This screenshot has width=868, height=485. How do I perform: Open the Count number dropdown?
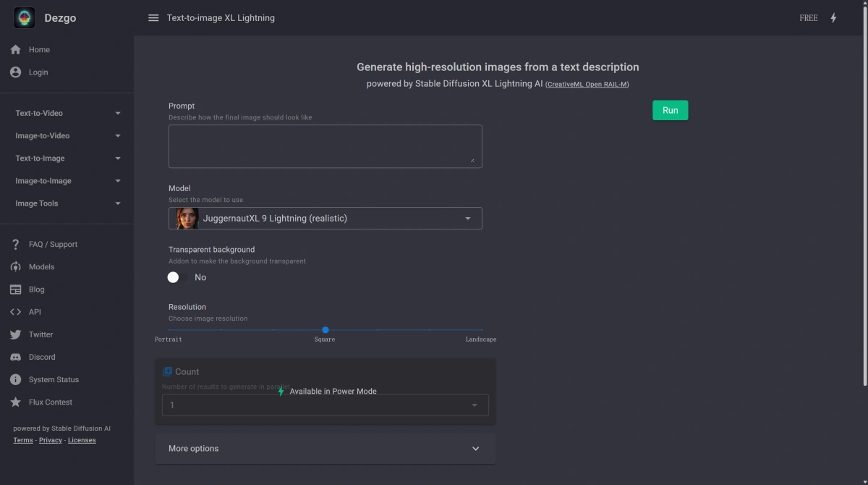point(325,405)
